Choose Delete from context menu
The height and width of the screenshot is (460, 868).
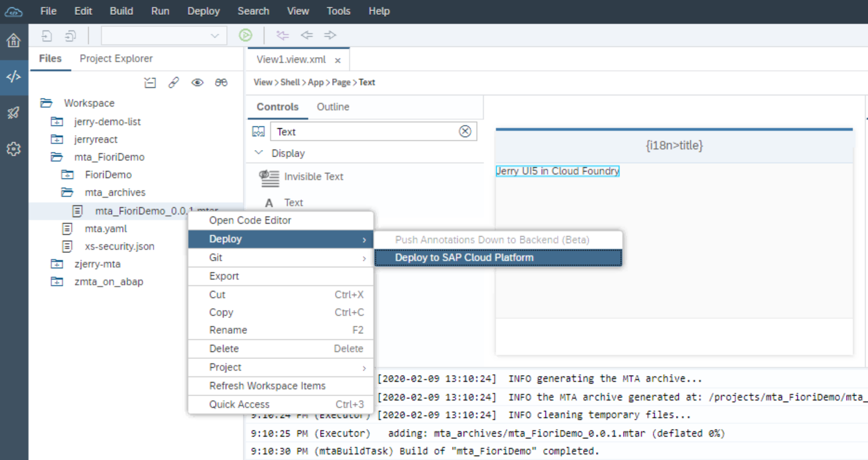[x=281, y=349]
